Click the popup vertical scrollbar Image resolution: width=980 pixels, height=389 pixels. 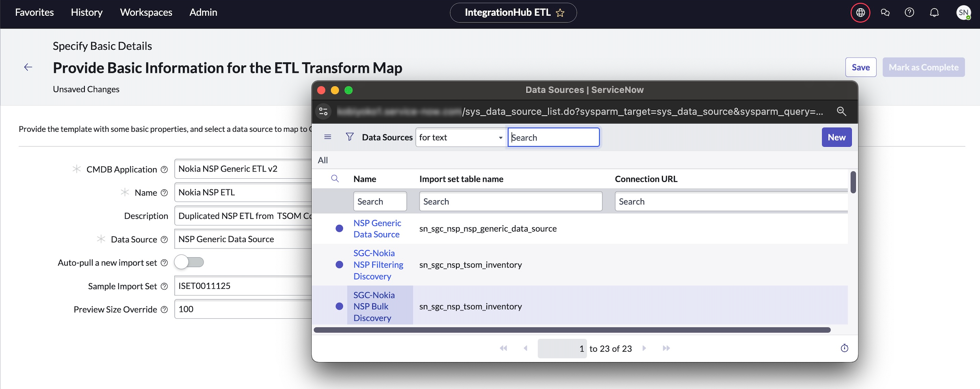(x=853, y=182)
